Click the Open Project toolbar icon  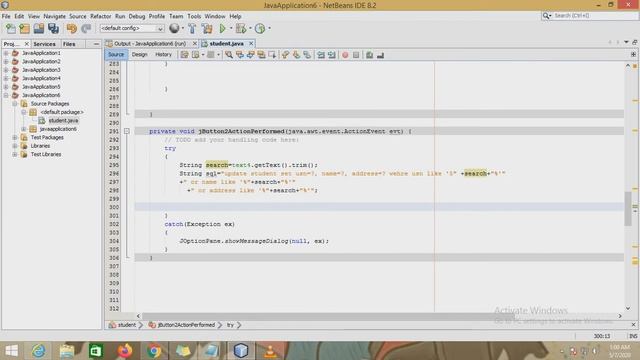point(39,29)
